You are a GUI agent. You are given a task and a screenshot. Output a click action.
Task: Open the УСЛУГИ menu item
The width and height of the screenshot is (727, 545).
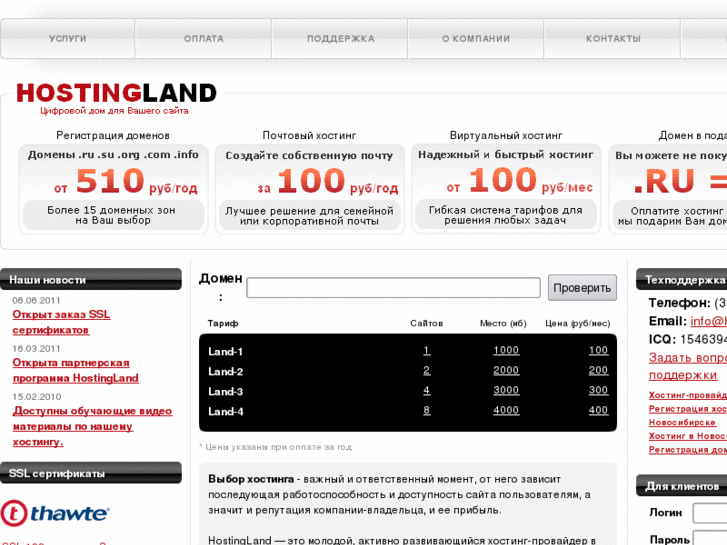68,39
